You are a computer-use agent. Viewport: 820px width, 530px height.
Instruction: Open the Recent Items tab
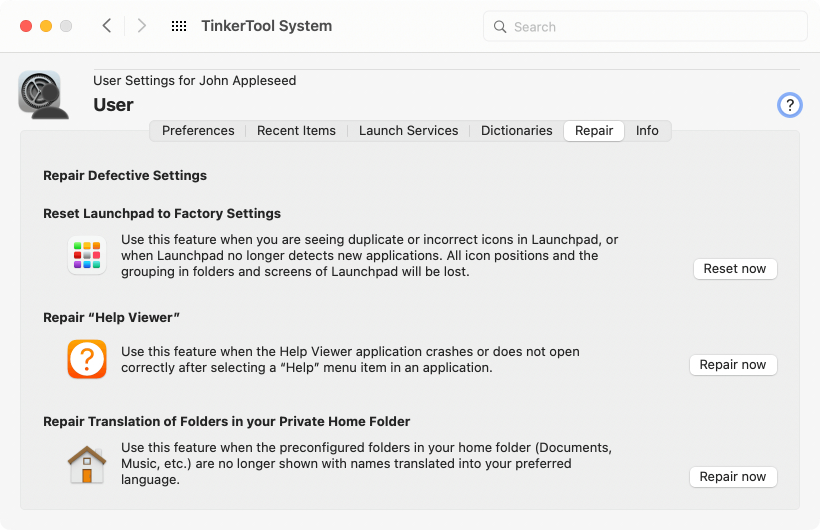297,131
